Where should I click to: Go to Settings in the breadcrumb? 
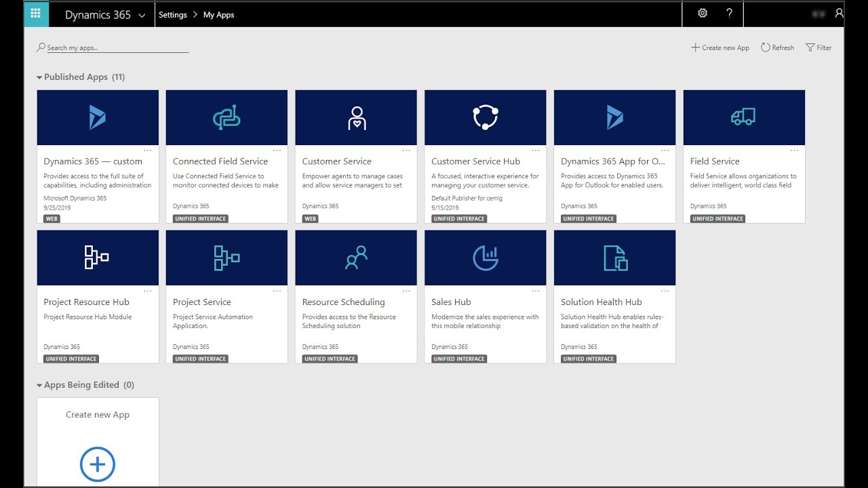tap(173, 15)
